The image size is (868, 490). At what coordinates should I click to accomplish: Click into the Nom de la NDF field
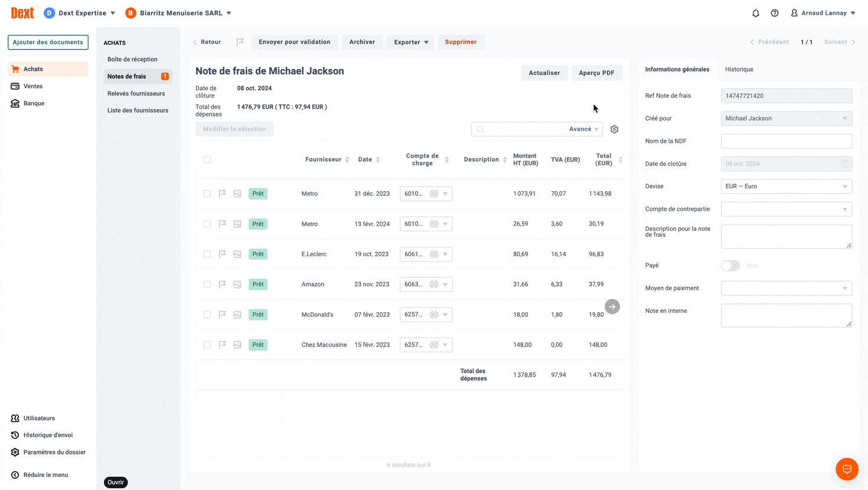pyautogui.click(x=787, y=141)
